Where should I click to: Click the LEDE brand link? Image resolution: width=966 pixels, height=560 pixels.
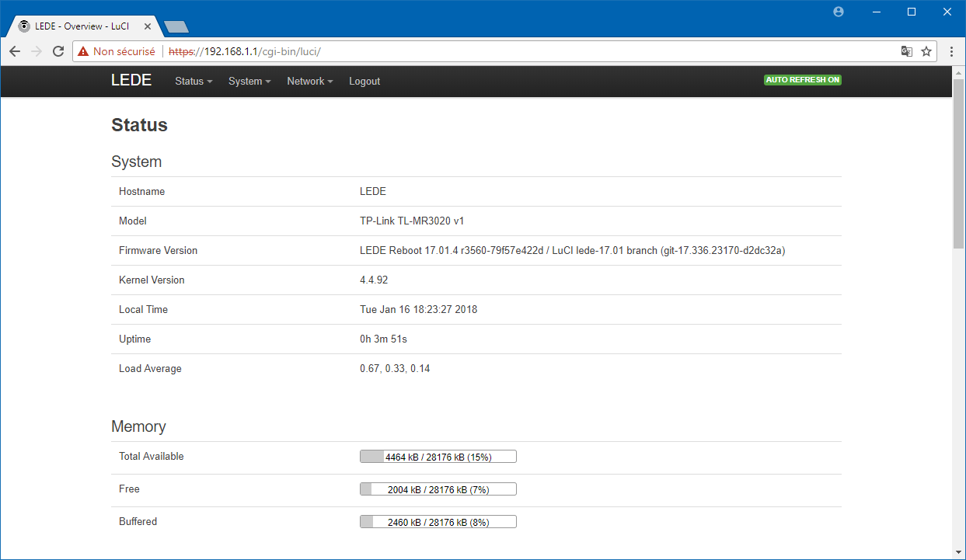click(x=131, y=80)
